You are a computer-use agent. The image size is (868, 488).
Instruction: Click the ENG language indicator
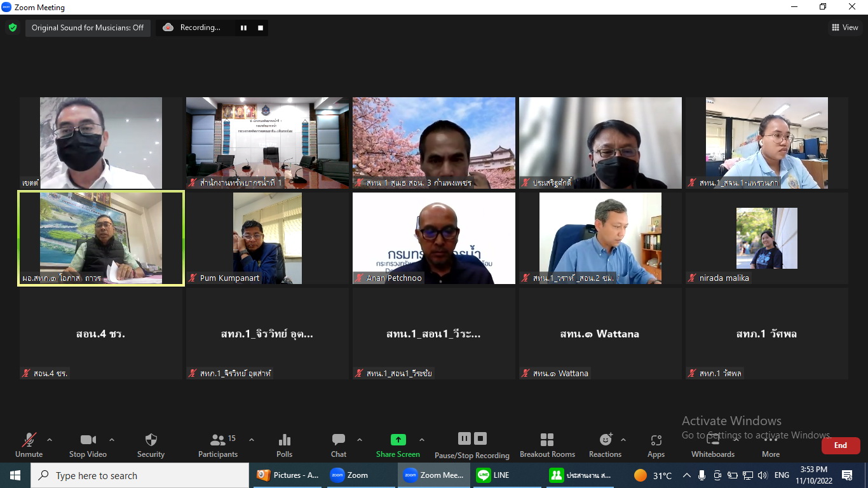pos(782,475)
